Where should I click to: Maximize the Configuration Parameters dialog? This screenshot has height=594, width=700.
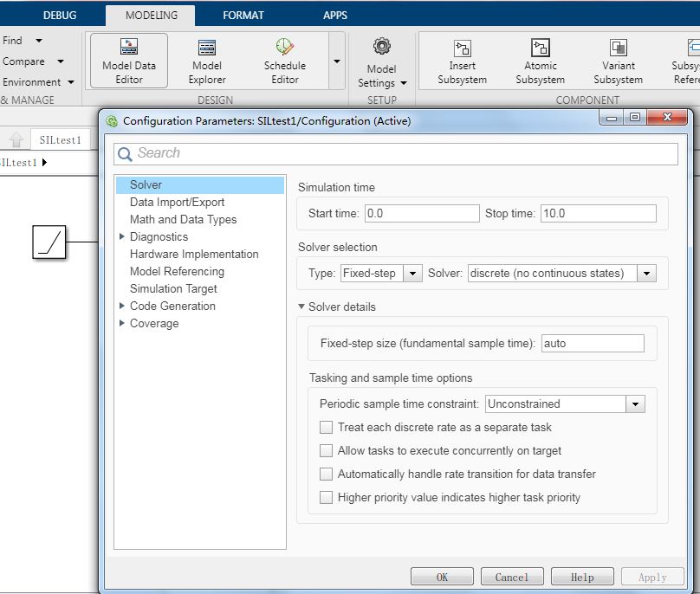[635, 118]
